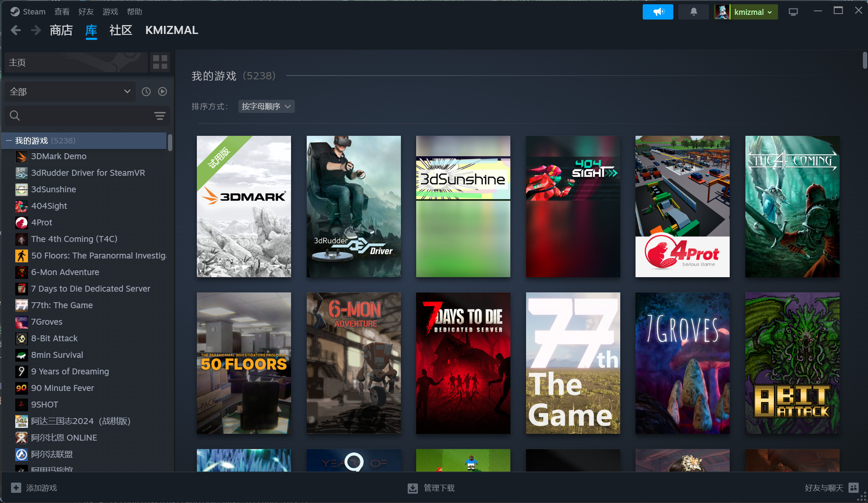Open the 404Sight cover art

(573, 206)
